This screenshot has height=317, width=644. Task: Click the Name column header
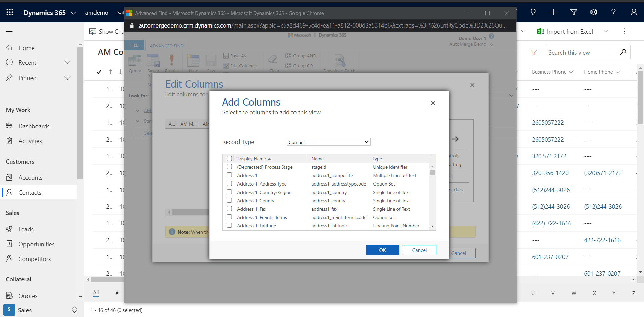[317, 159]
